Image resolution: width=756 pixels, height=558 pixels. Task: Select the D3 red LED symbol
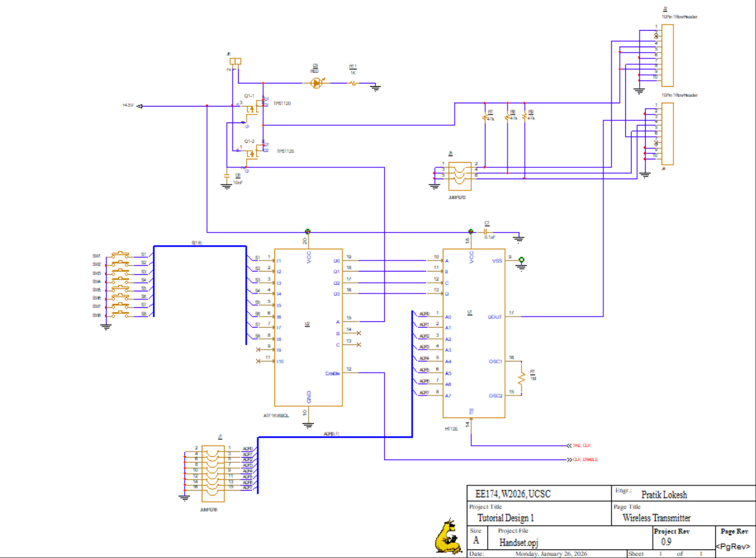(x=317, y=83)
